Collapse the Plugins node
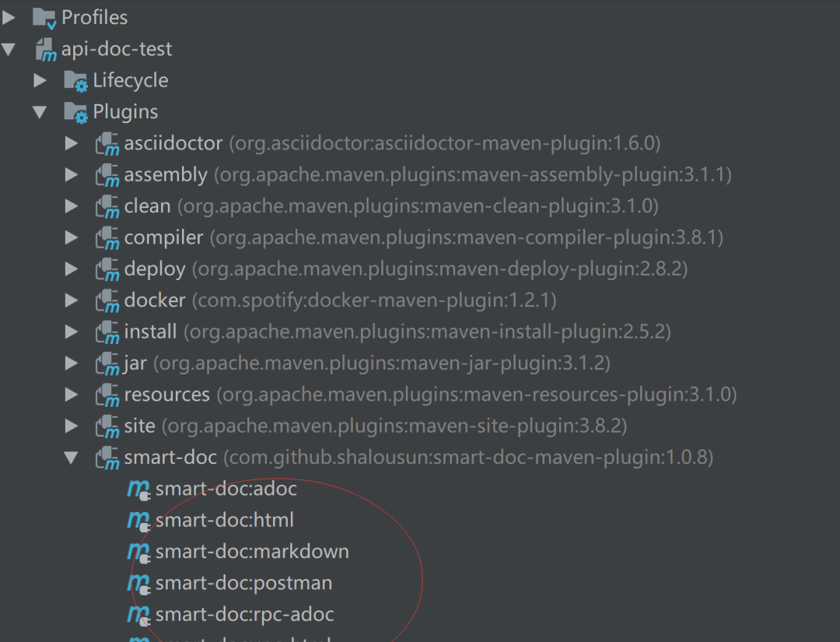This screenshot has width=840, height=642. 40,112
